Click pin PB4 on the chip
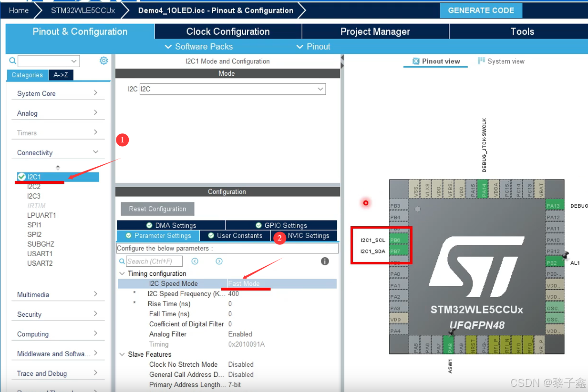The height and width of the screenshot is (392, 588). point(399,217)
